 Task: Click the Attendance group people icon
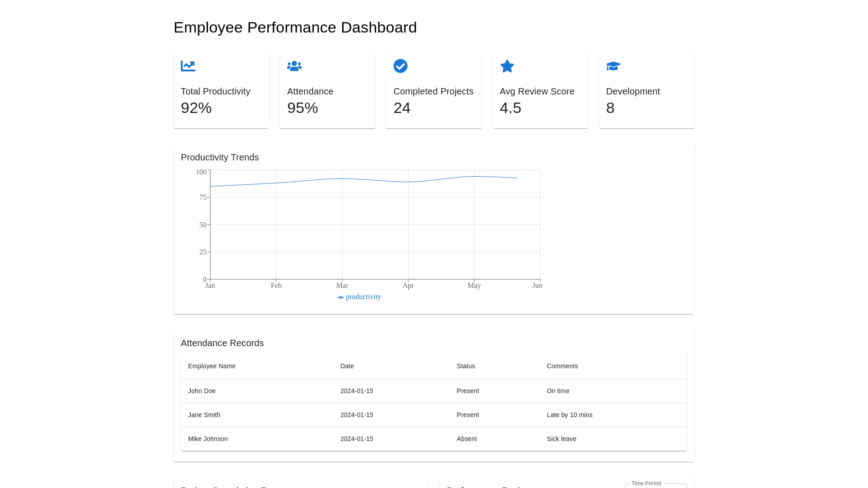click(x=294, y=66)
